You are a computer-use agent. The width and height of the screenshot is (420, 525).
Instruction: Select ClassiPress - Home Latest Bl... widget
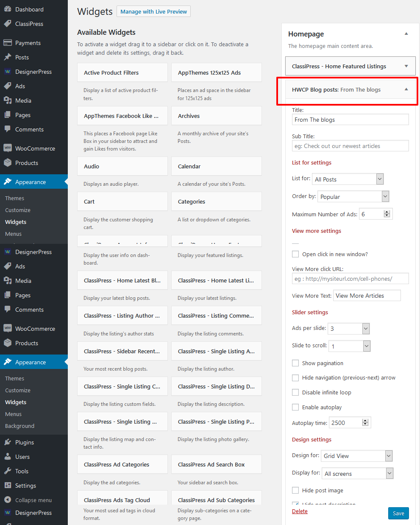click(x=122, y=280)
